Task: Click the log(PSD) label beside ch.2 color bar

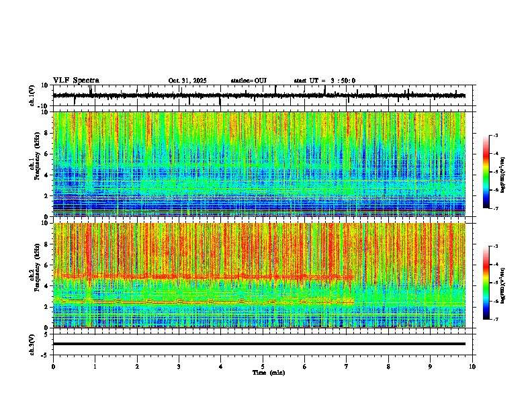Action: coord(503,285)
